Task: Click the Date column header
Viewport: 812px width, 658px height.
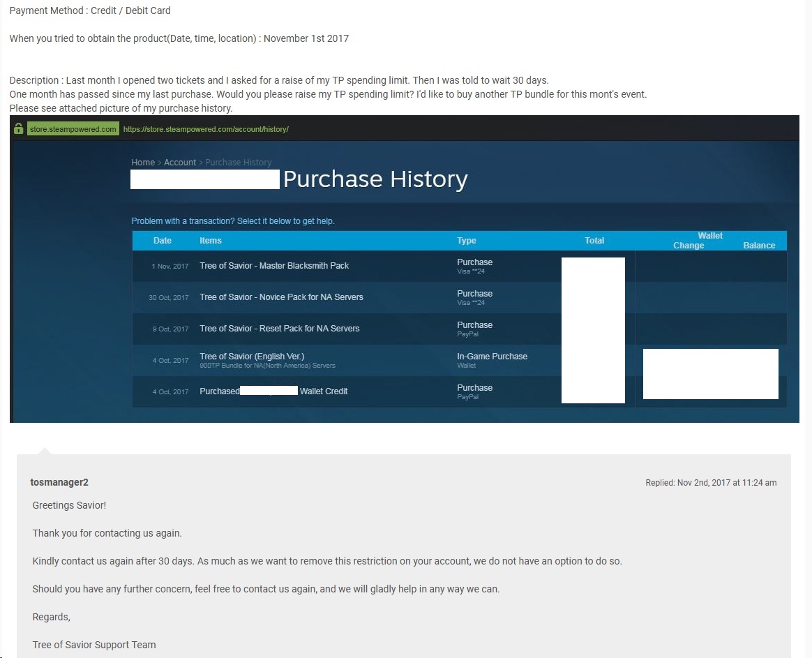Action: 163,241
